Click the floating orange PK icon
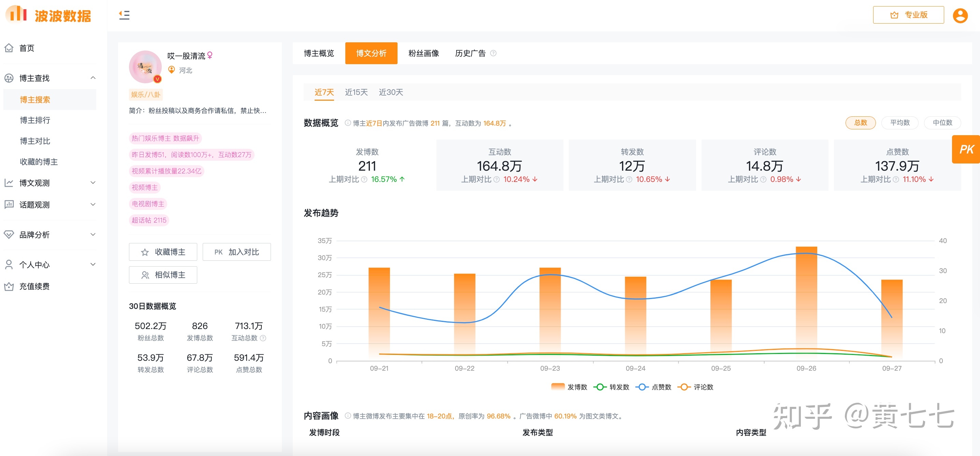 [x=966, y=149]
